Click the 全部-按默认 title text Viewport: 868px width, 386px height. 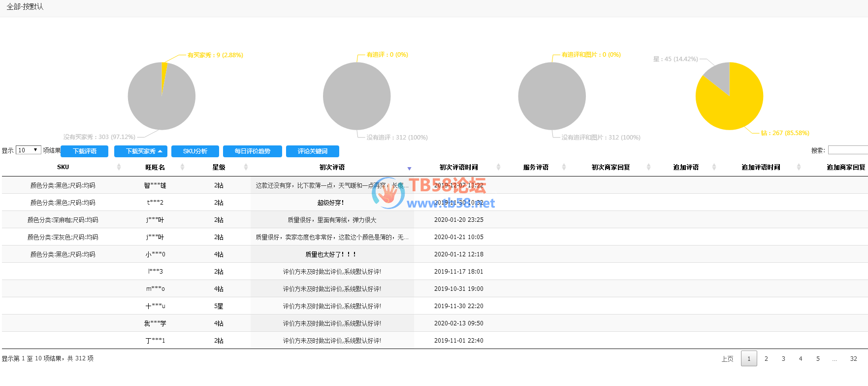(x=25, y=7)
